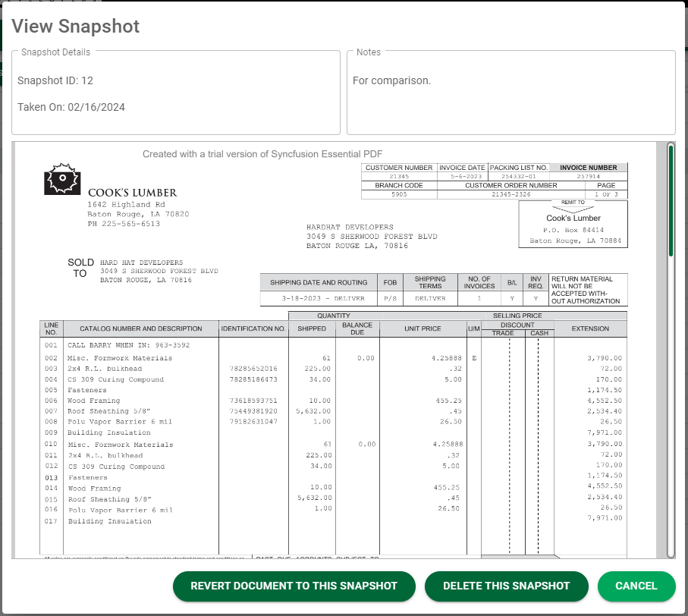Click the 'Created with a trial version' header text
Image resolution: width=688 pixels, height=616 pixels.
coord(262,154)
